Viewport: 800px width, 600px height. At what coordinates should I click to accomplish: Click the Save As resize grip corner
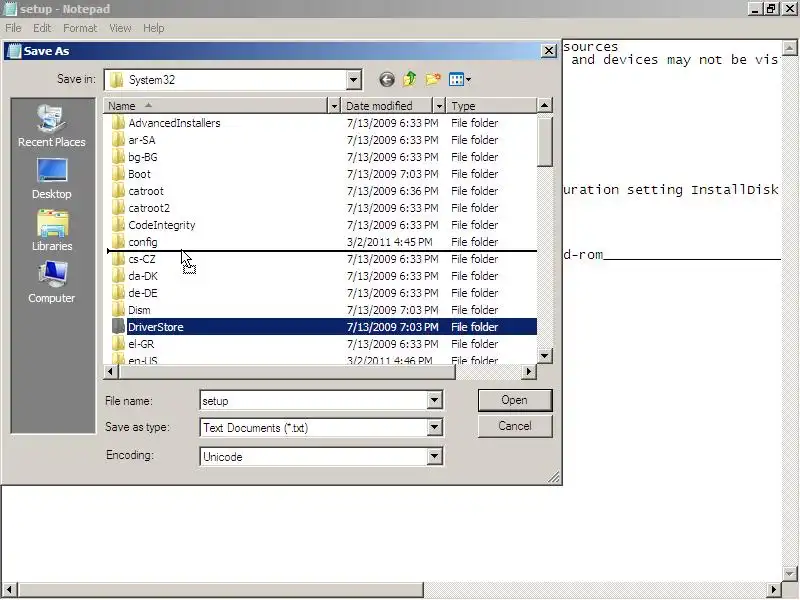[554, 477]
